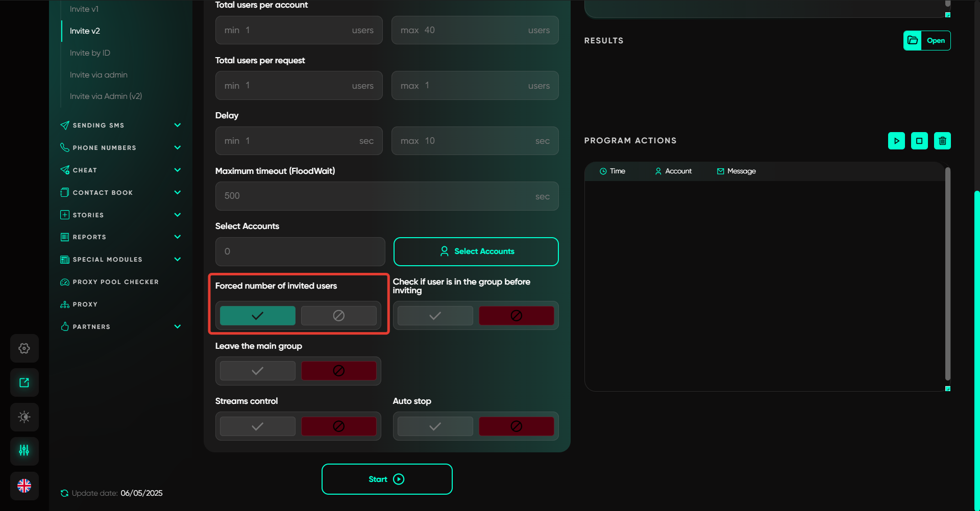Image resolution: width=980 pixels, height=511 pixels.
Task: Enable the Auto stop checkmark option
Action: point(435,426)
